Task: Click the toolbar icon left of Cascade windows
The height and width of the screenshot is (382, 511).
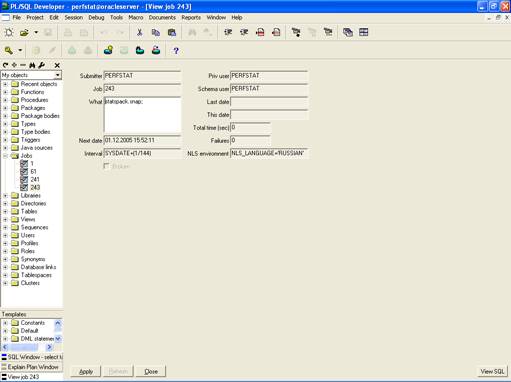Action: (x=328, y=32)
